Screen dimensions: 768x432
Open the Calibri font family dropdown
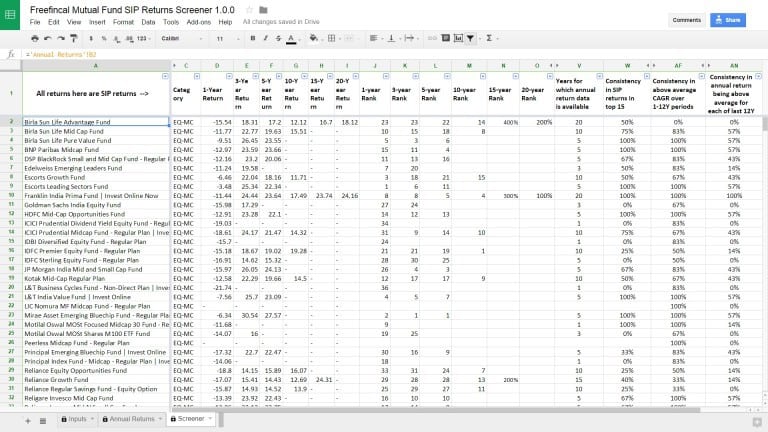pyautogui.click(x=182, y=38)
